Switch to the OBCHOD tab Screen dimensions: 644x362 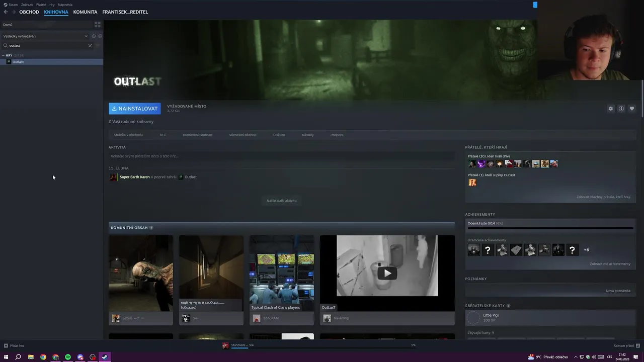pos(29,12)
